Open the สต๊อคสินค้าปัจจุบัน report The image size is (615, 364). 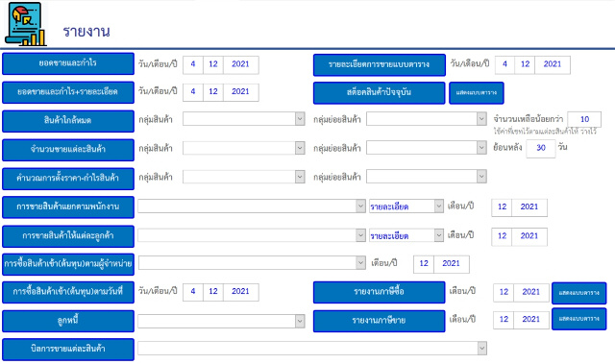click(x=379, y=93)
